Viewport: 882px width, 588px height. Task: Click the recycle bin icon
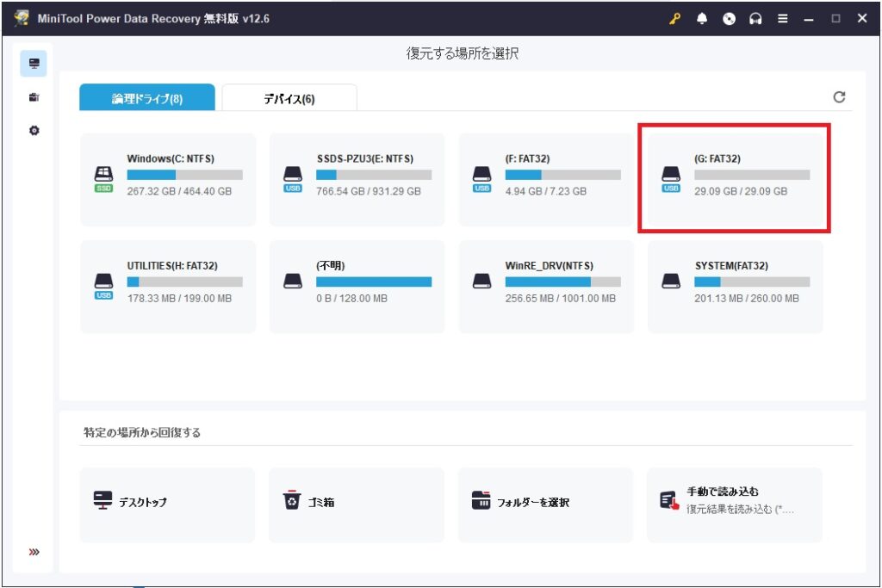coord(291,499)
